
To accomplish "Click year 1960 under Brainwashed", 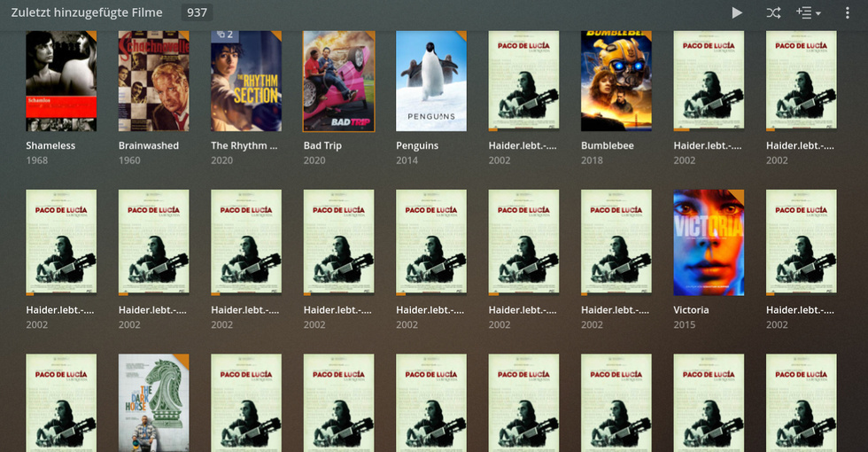I will 129,160.
